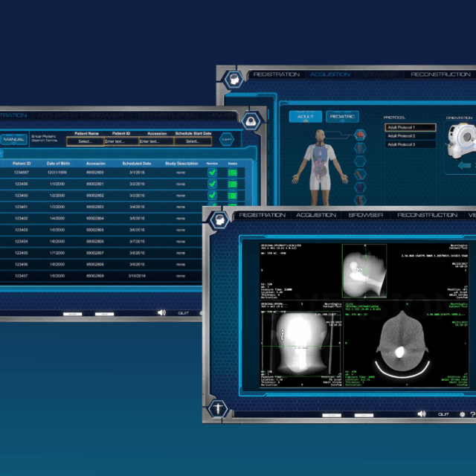
Task: Select Adult Protocol 2 from protocol list
Action: coord(410,136)
